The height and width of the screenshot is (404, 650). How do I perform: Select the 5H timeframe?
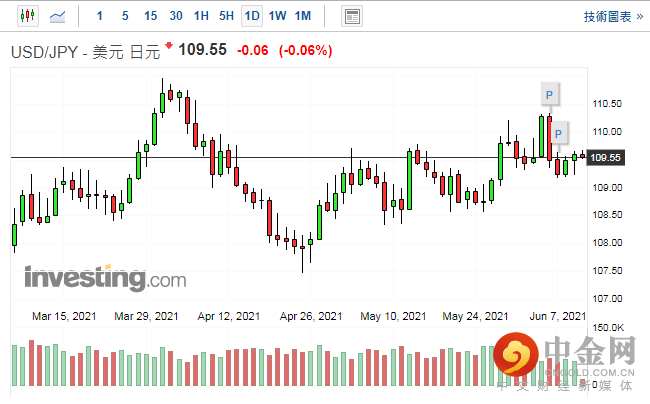pos(226,16)
